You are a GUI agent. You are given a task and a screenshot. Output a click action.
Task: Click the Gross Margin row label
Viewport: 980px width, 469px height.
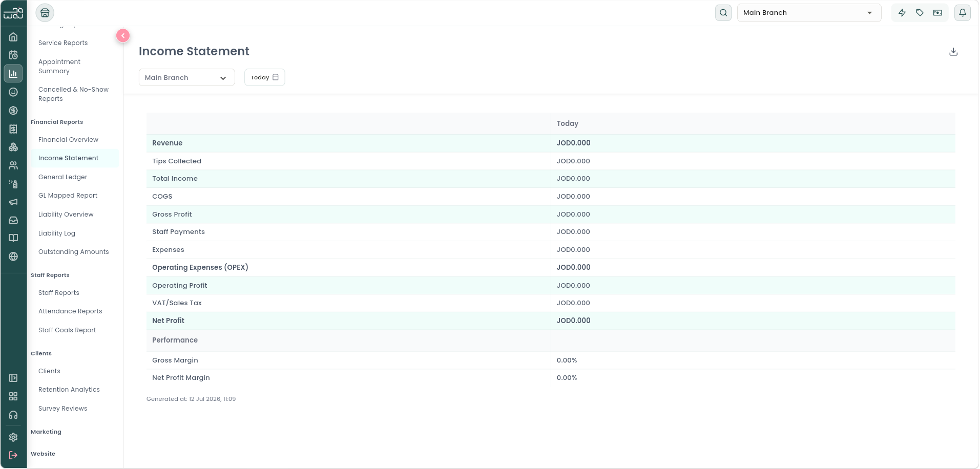point(175,360)
